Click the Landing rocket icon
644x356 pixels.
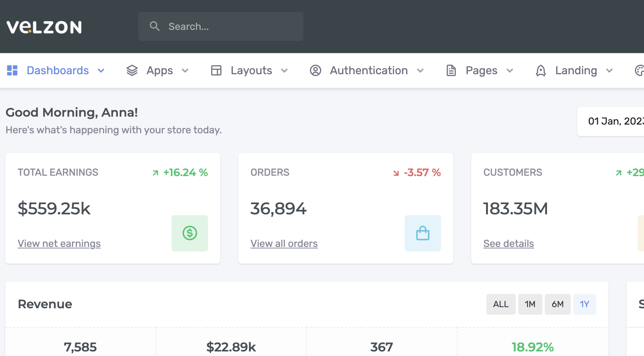tap(541, 70)
